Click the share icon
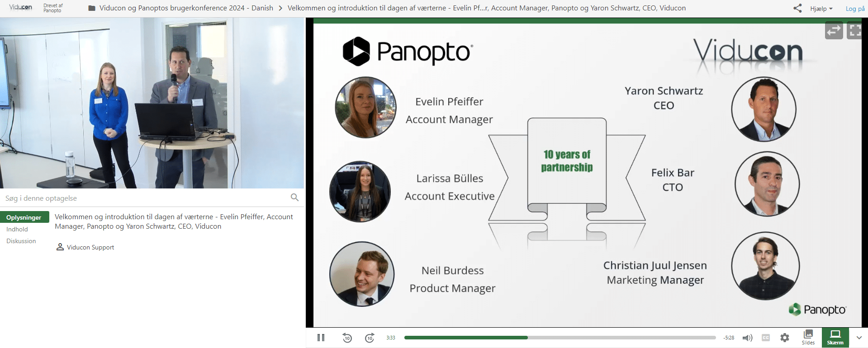 pyautogui.click(x=797, y=8)
